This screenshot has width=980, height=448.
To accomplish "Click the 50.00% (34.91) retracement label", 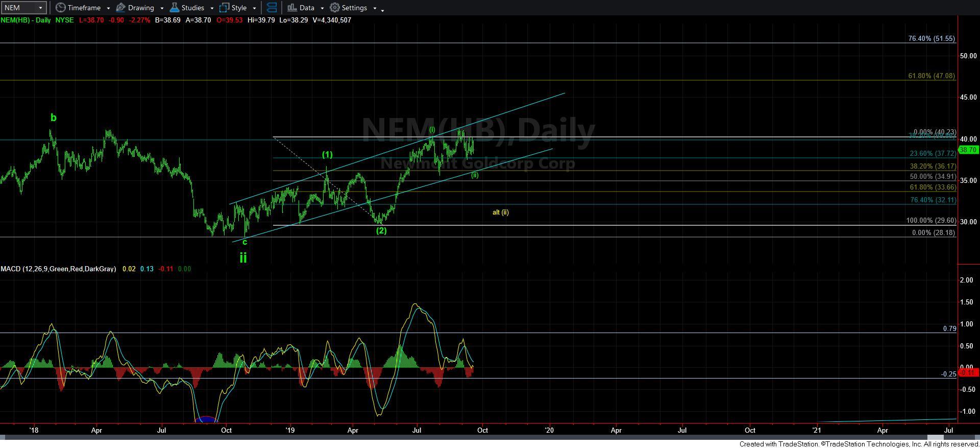I will pyautogui.click(x=933, y=176).
